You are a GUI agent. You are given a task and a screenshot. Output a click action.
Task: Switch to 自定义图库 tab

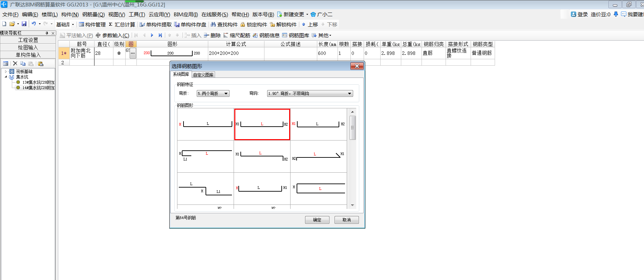coord(203,75)
